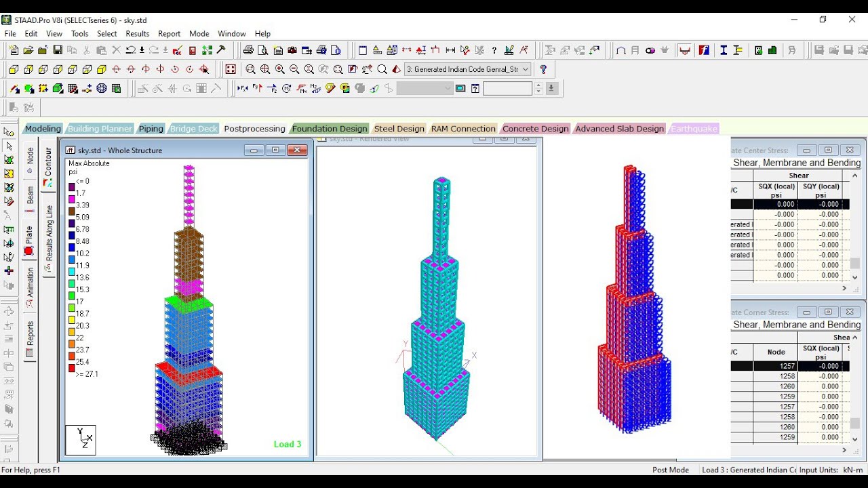The image size is (868, 488).
Task: Open the Tools menu
Action: click(80, 33)
